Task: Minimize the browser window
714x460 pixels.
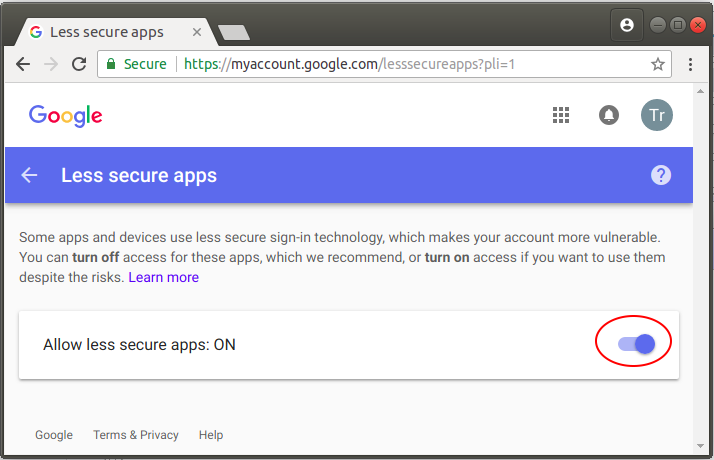Action: pos(658,25)
